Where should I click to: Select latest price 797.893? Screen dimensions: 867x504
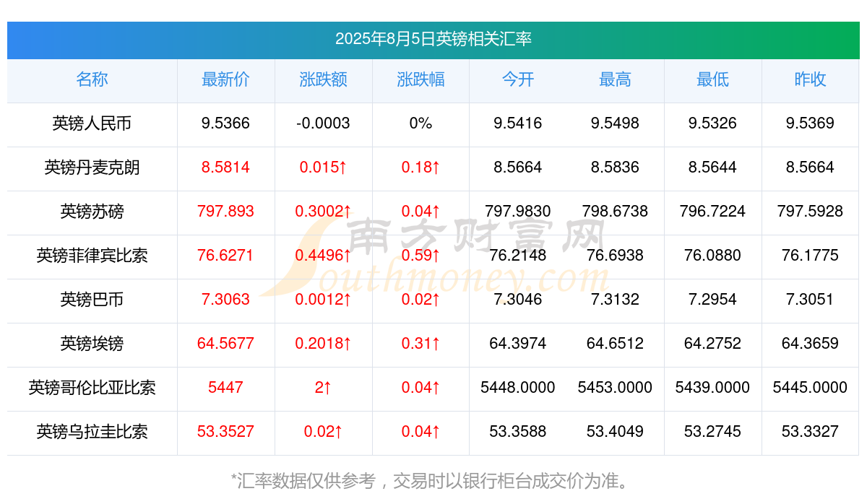click(x=225, y=212)
